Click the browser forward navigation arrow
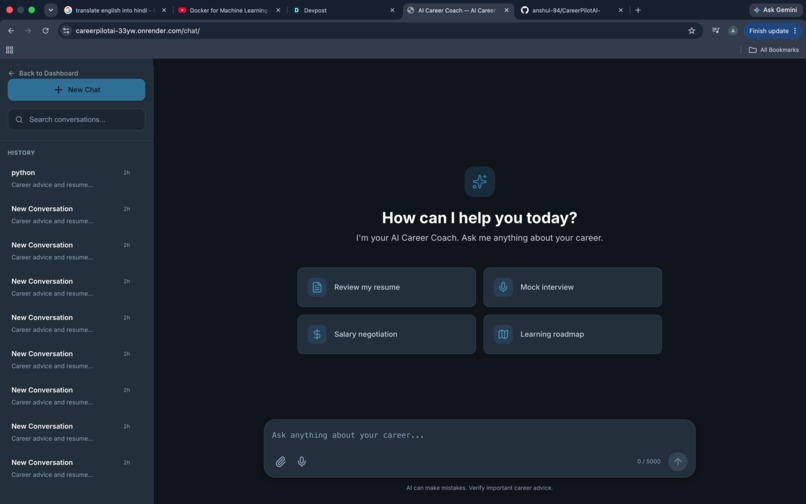This screenshot has height=504, width=806. [28, 31]
